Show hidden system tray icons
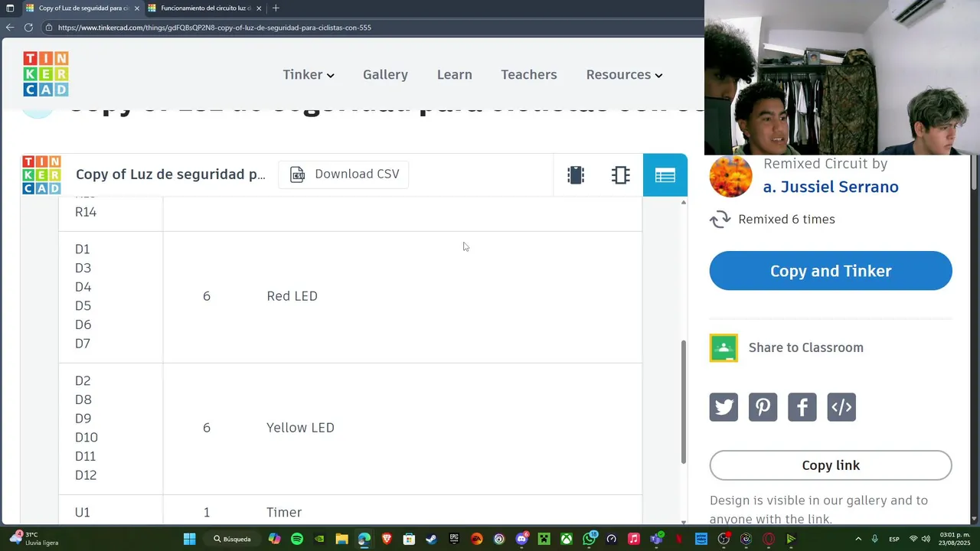 [858, 539]
